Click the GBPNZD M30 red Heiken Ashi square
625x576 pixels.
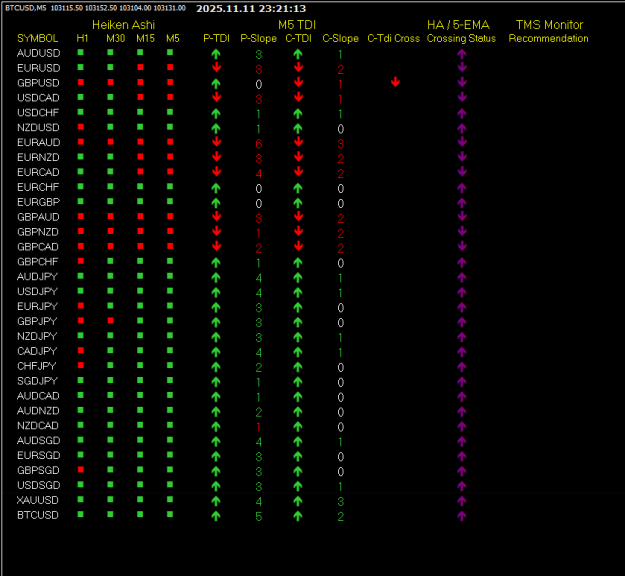point(110,231)
